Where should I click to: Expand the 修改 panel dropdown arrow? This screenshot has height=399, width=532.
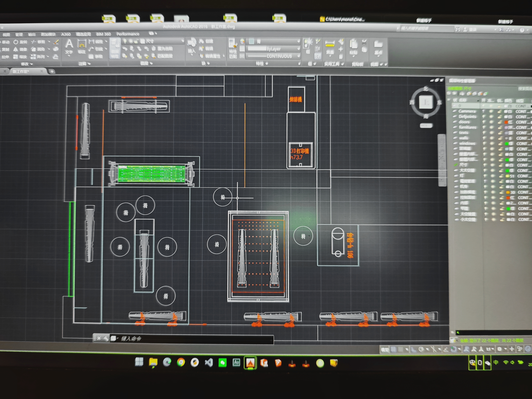[32, 64]
